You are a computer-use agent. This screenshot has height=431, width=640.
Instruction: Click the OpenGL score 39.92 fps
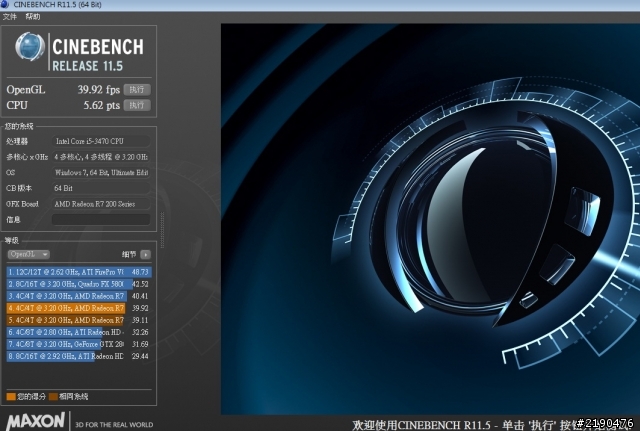click(99, 90)
